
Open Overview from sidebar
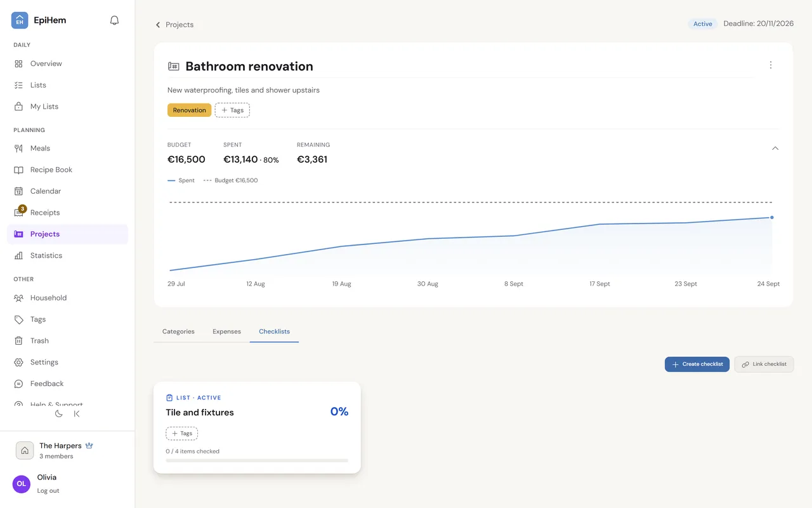pos(67,63)
